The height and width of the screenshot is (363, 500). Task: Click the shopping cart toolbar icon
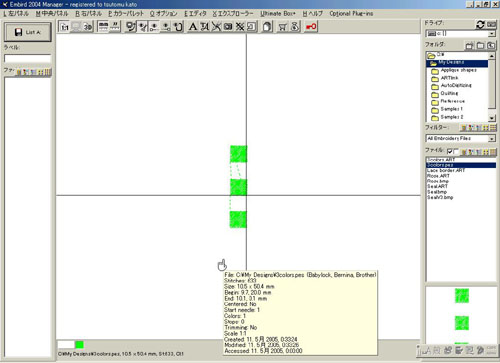pos(283,27)
